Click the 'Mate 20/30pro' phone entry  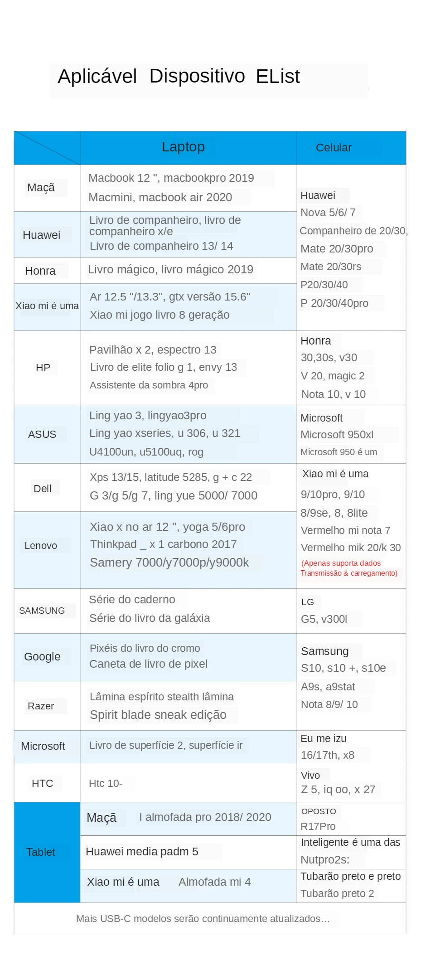point(337,248)
